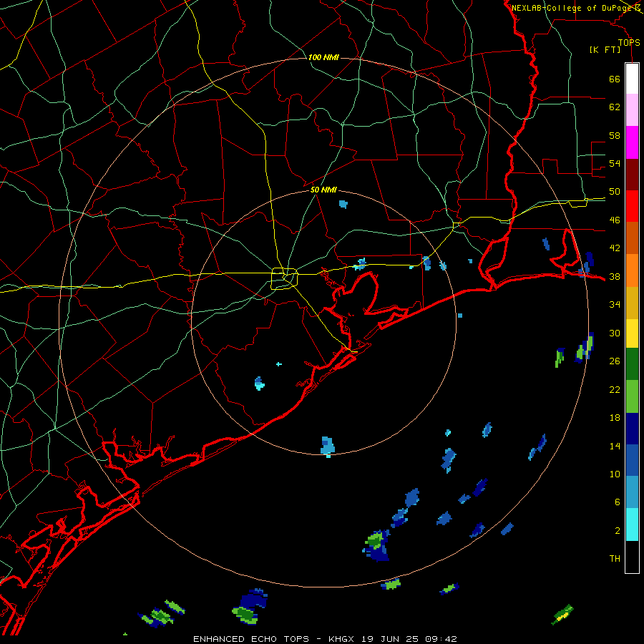Click the legend value '66'
Screen dimensions: 644x644
coord(615,79)
